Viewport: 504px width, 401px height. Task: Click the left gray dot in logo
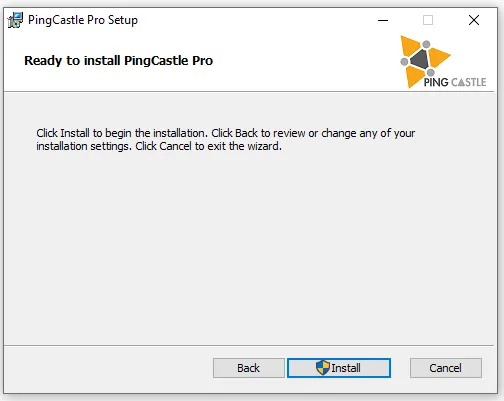click(x=404, y=62)
